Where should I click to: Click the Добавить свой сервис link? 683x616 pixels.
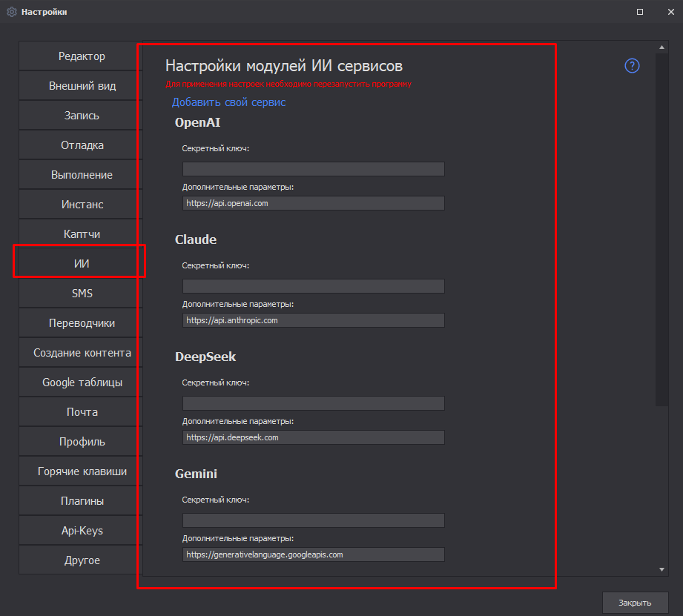coord(228,102)
